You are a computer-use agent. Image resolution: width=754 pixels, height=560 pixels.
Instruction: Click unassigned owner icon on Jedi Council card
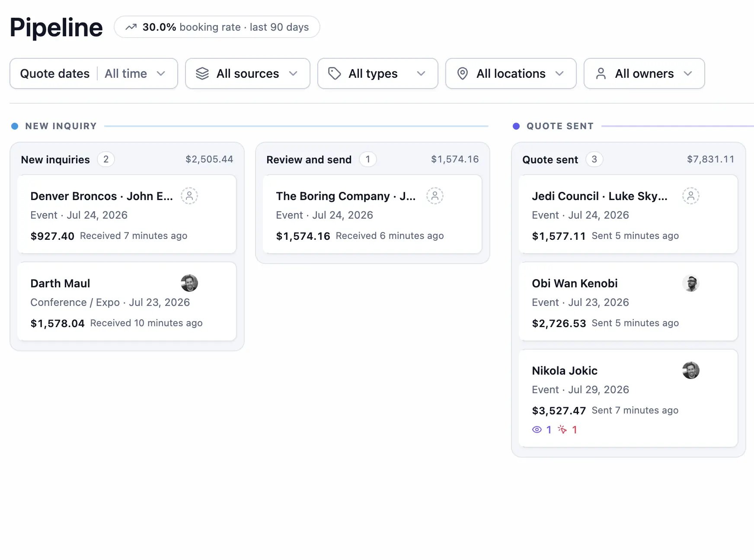pos(691,196)
